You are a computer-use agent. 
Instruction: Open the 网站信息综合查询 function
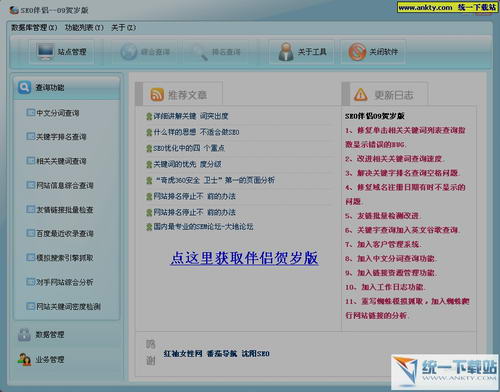point(65,186)
